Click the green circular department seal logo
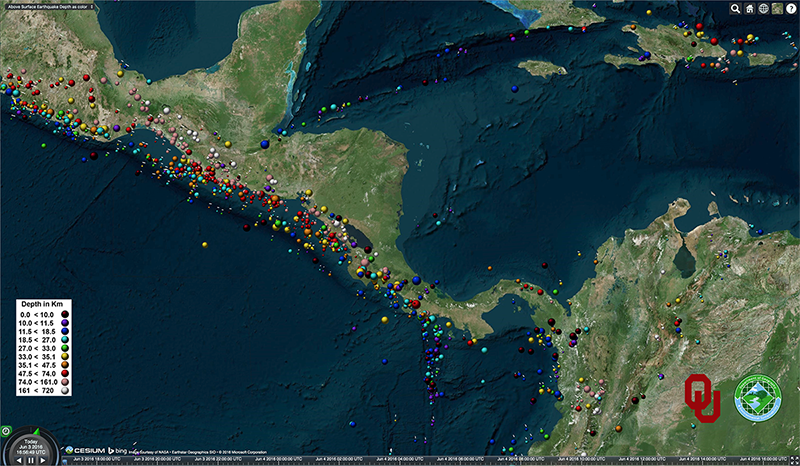This screenshot has width=800, height=466. [x=758, y=398]
